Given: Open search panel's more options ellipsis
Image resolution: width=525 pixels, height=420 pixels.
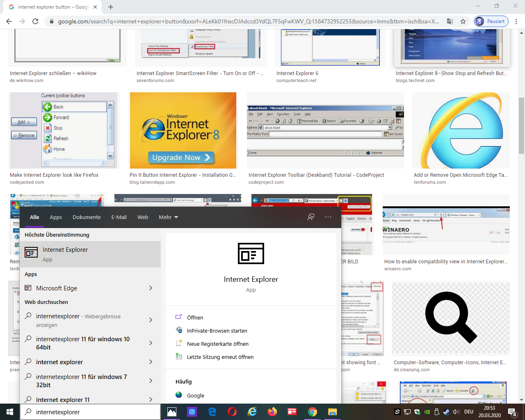Looking at the screenshot, I should click(x=328, y=217).
